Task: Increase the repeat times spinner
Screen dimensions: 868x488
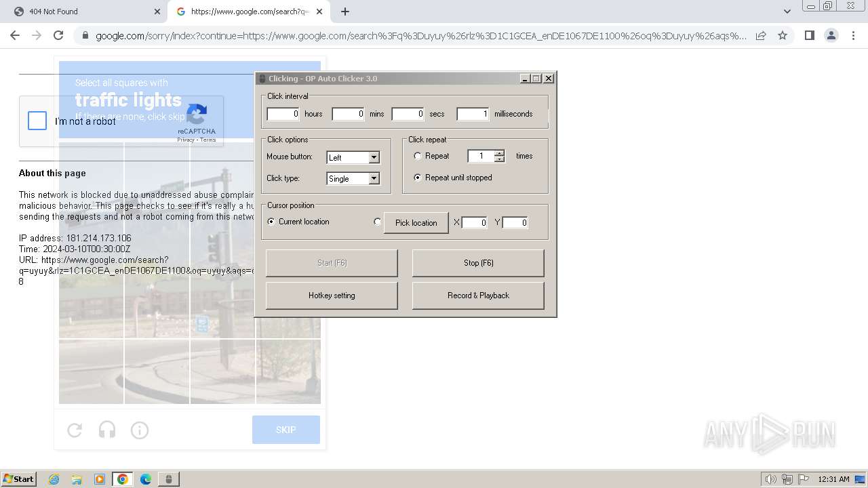Action: coord(500,152)
